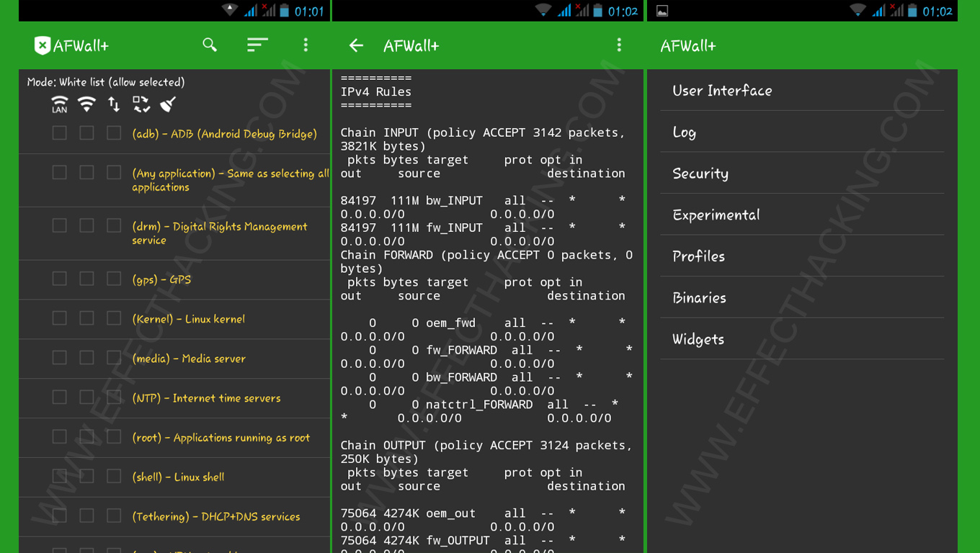Viewport: 980px width, 553px height.
Task: Enable Wi-Fi for (media) Media server
Action: 86,358
